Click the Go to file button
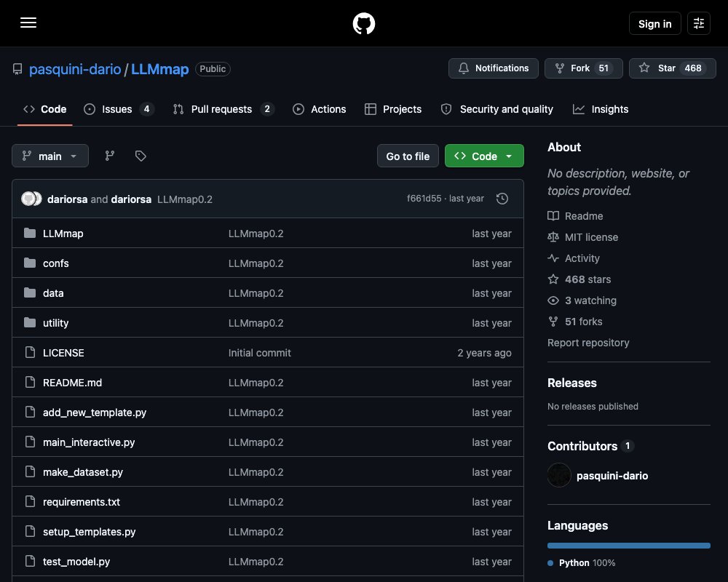 pyautogui.click(x=408, y=156)
